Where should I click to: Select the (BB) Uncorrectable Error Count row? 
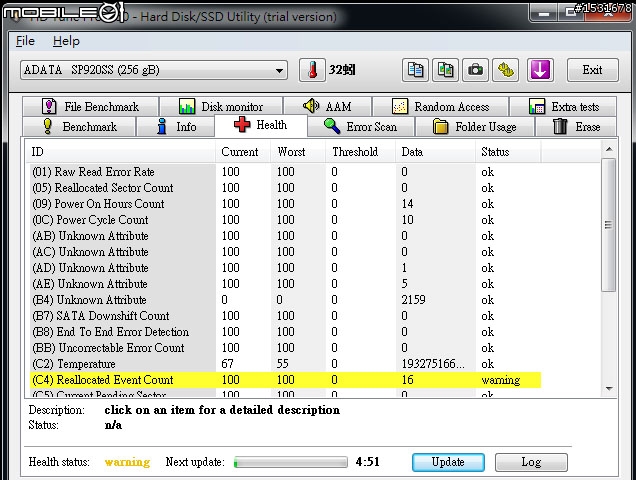(285, 348)
